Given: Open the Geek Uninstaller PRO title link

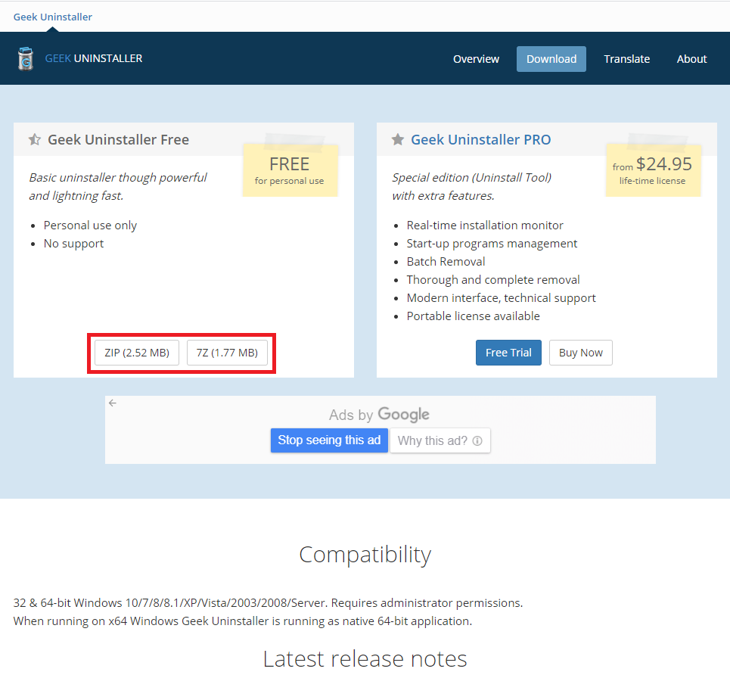Looking at the screenshot, I should pos(481,140).
